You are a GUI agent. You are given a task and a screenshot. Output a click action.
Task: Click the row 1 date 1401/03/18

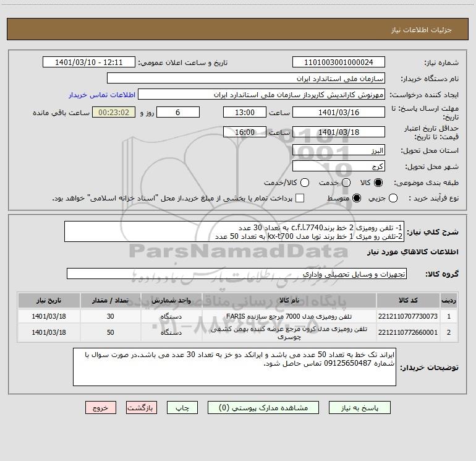tap(49, 316)
